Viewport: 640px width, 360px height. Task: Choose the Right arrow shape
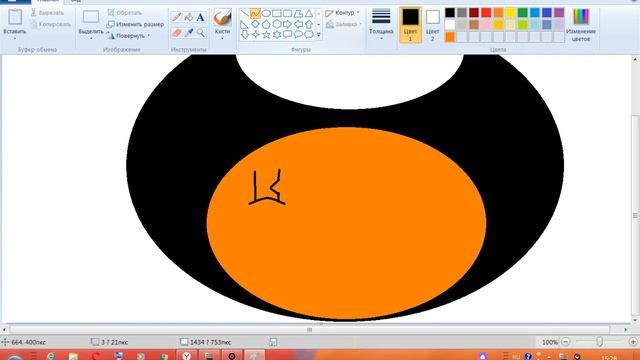[x=287, y=24]
